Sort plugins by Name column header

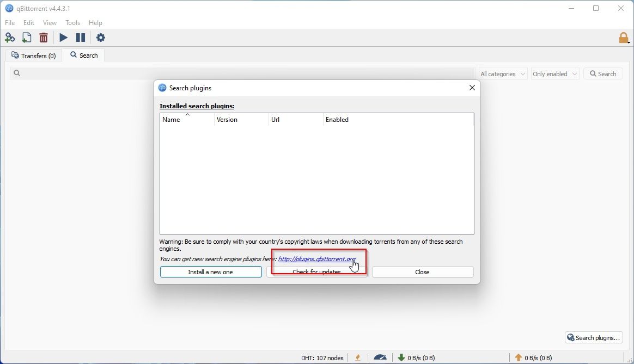[187, 120]
